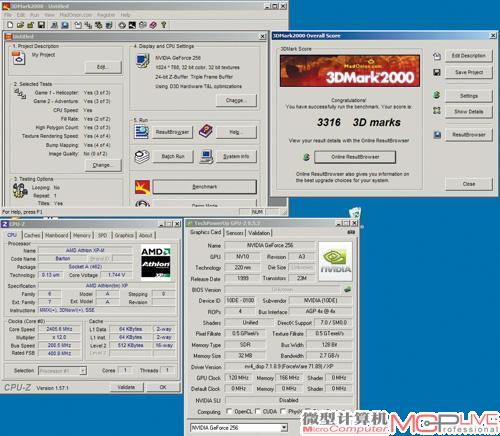500x436 pixels.
Task: Click the OK button in CPU-Z
Action: (x=163, y=387)
